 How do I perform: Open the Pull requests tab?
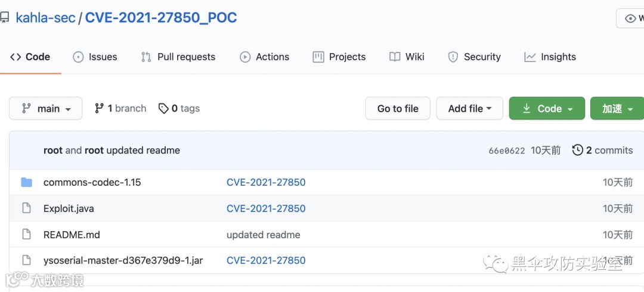(x=178, y=57)
